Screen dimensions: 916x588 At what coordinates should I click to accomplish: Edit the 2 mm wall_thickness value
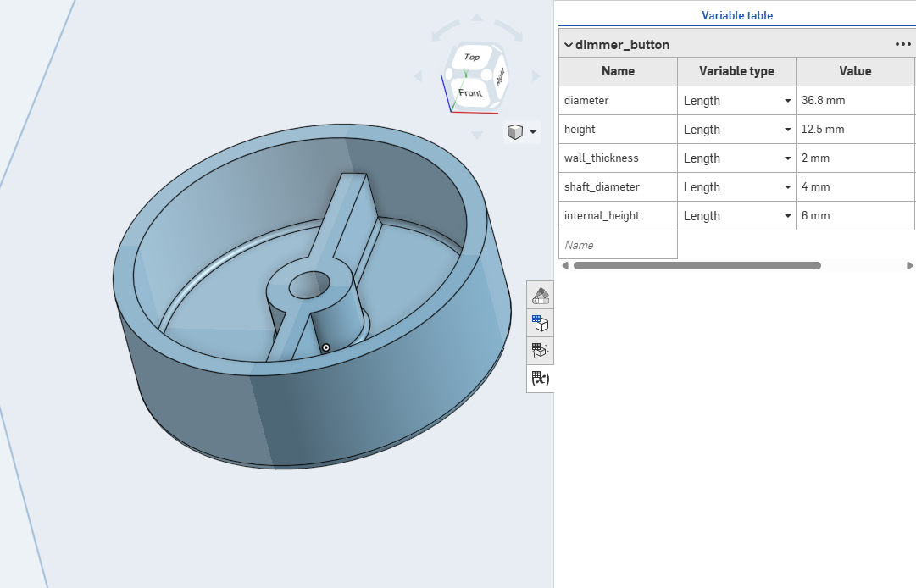click(855, 158)
